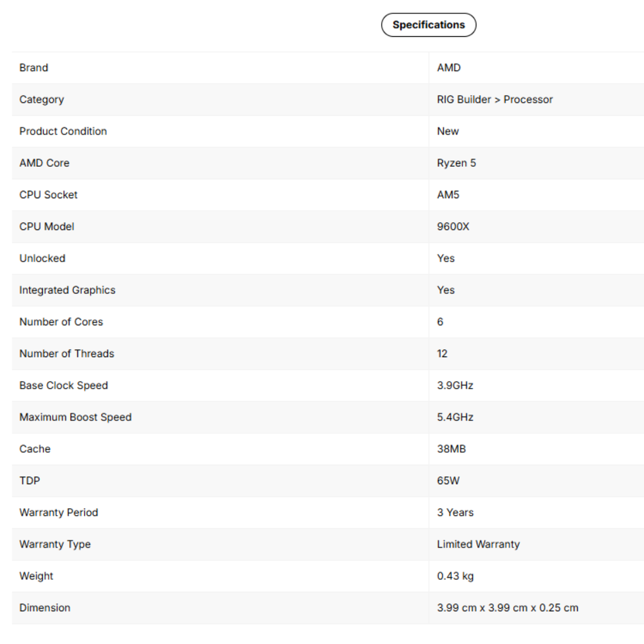Select the 3.9GHz base clock value
Viewport: 644px width, 644px height.
coord(455,386)
